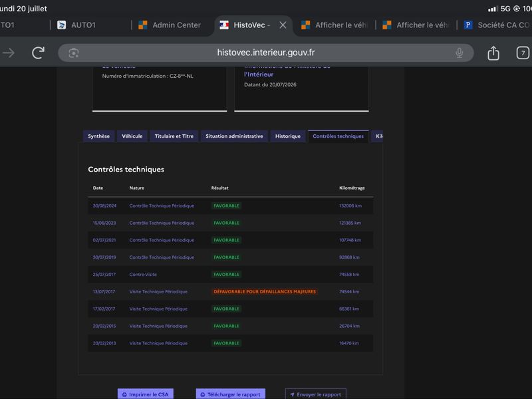This screenshot has width=532, height=399.
Task: Click Visite Technique Périodique in 20/02/2015 row
Action: (158, 326)
